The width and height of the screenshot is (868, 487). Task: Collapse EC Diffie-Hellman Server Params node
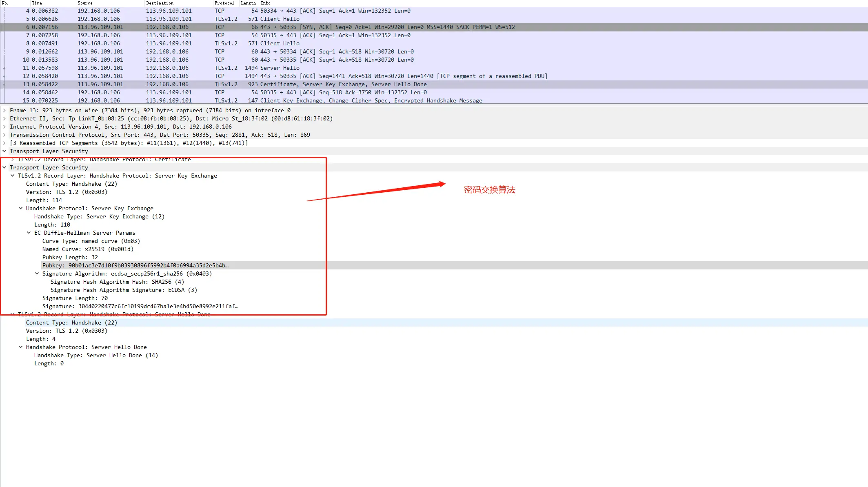(29, 233)
